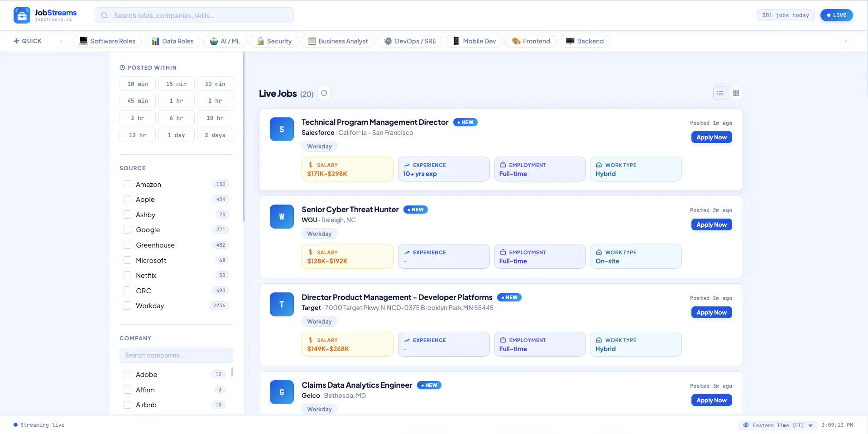The height and width of the screenshot is (434, 868).
Task: Click the Salesforce 'S' company avatar
Action: [282, 129]
